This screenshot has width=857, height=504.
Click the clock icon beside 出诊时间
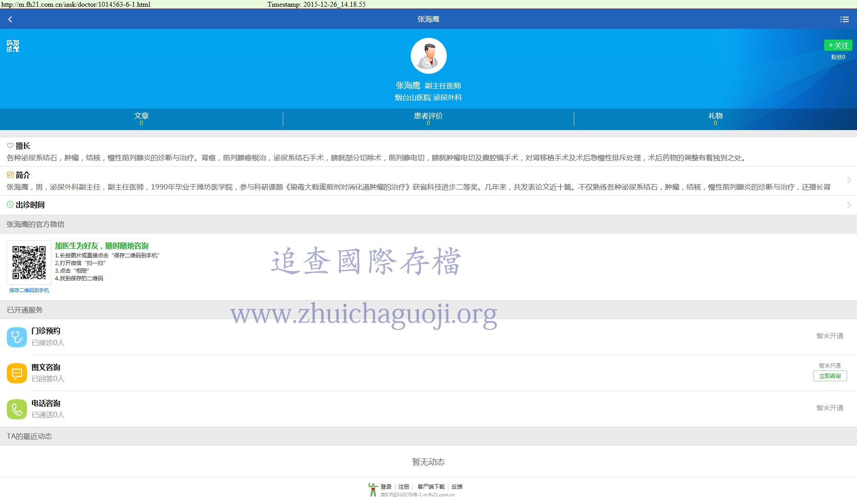(10, 205)
